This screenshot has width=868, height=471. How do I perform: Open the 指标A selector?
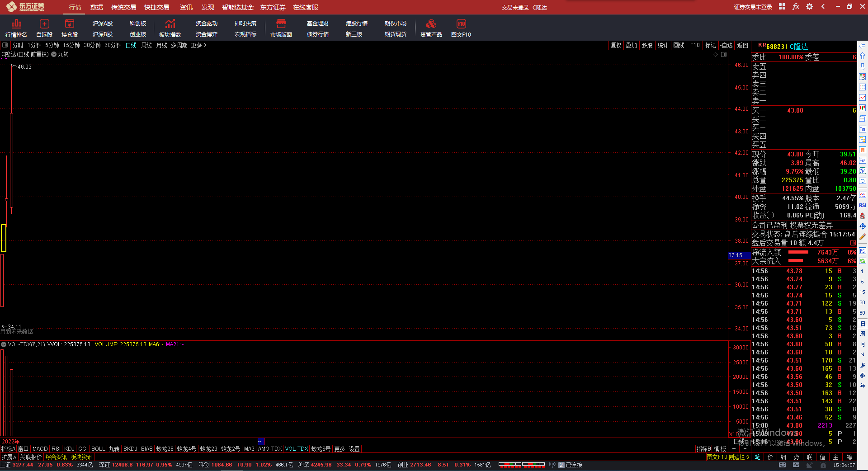(8, 449)
